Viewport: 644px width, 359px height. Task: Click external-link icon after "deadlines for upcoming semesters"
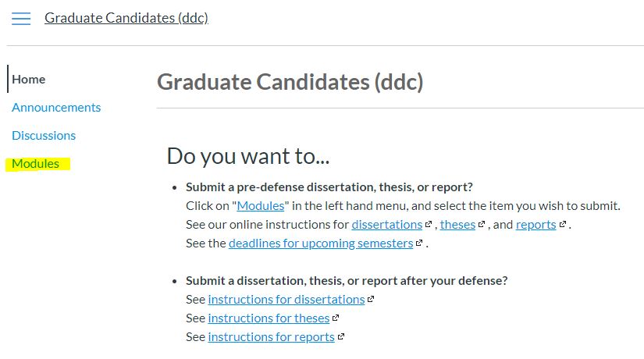pos(420,243)
